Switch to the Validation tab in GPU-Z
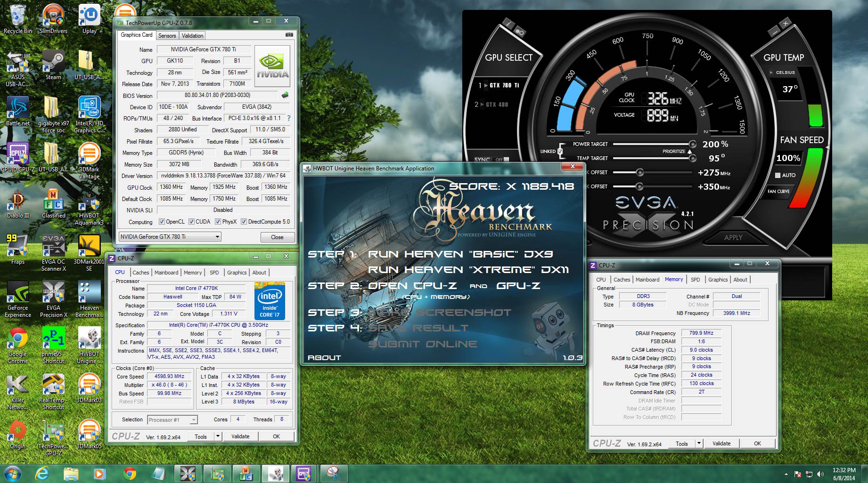 pyautogui.click(x=192, y=36)
